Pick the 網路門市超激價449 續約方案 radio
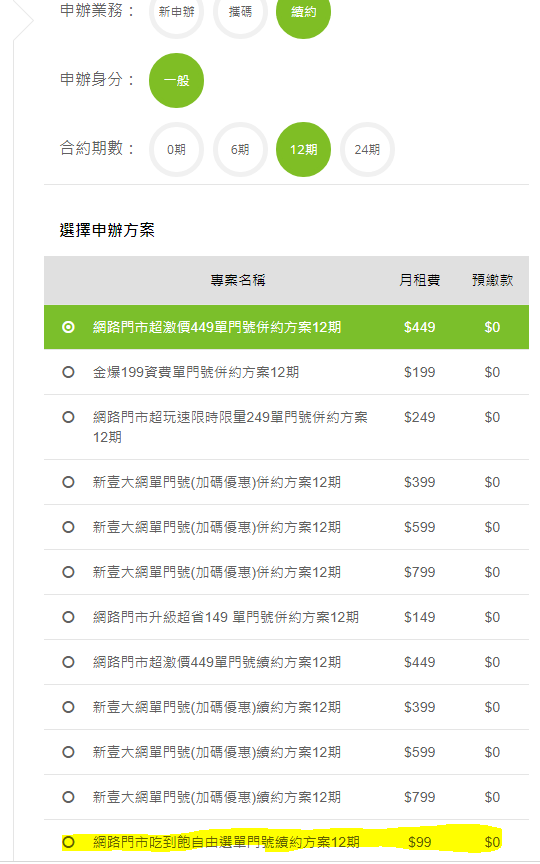Screen dimensions: 540x864 (x=68, y=662)
